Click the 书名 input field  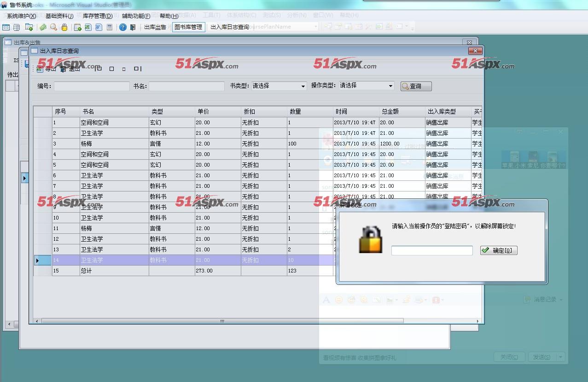(x=186, y=86)
